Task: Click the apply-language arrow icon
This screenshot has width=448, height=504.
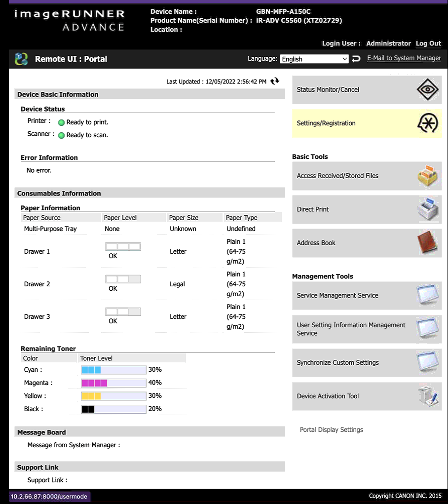Action: (x=356, y=59)
